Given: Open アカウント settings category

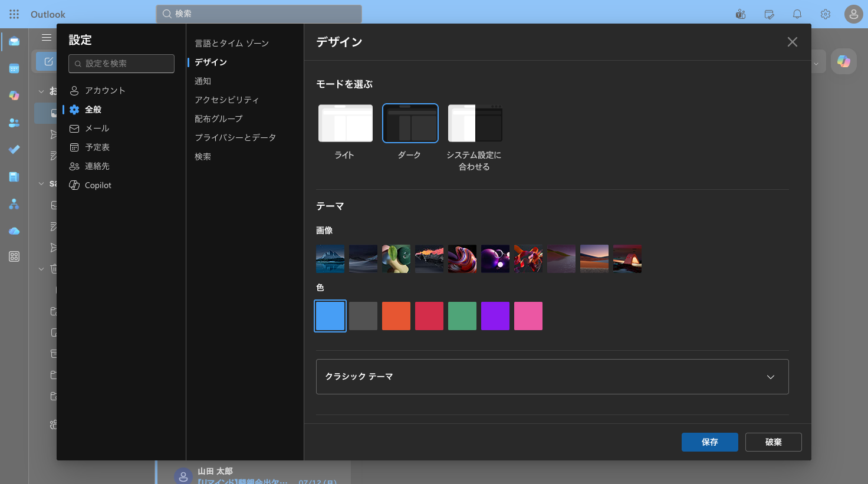Looking at the screenshot, I should pos(121,90).
